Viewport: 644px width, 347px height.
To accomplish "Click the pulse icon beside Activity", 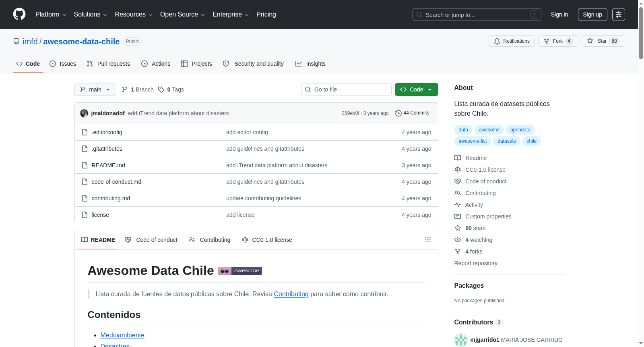I will tap(458, 205).
